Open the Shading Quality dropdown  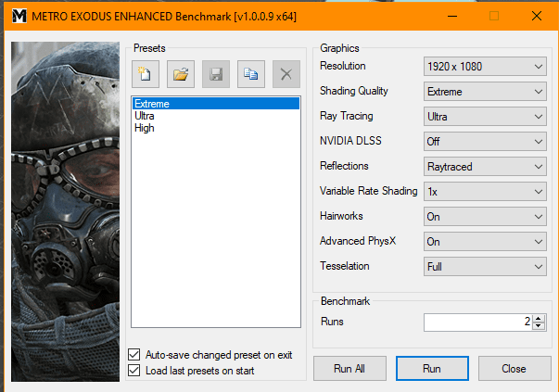click(x=485, y=92)
